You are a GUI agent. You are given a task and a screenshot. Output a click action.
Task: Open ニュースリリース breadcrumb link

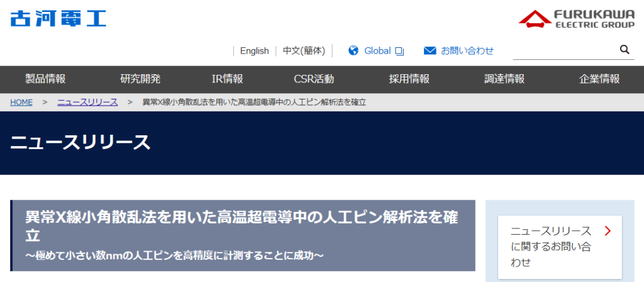87,103
